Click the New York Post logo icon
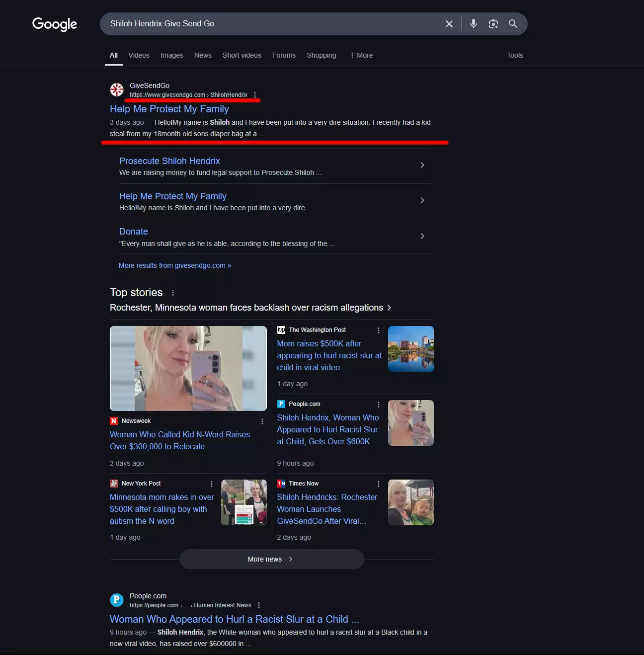Viewport: 644px width, 655px height. coord(114,484)
